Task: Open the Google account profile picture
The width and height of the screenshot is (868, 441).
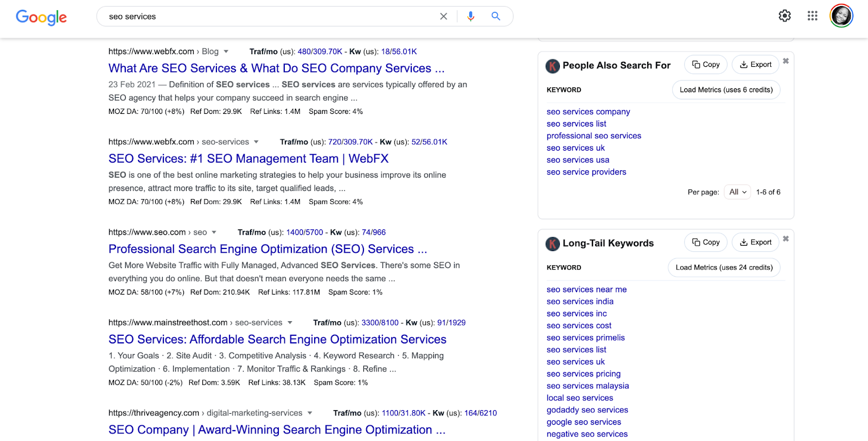Action: 841,16
